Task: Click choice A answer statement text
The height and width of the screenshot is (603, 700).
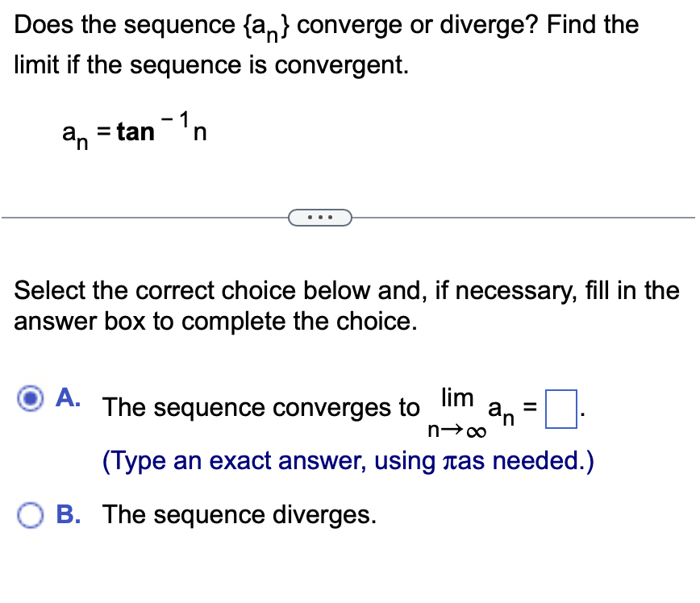Action: (258, 408)
